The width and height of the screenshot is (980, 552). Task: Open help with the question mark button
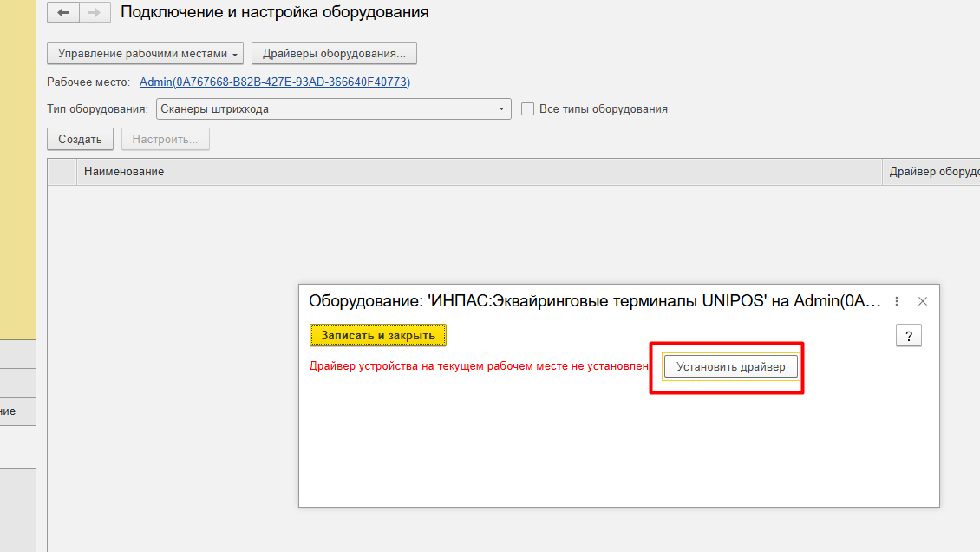pos(908,336)
